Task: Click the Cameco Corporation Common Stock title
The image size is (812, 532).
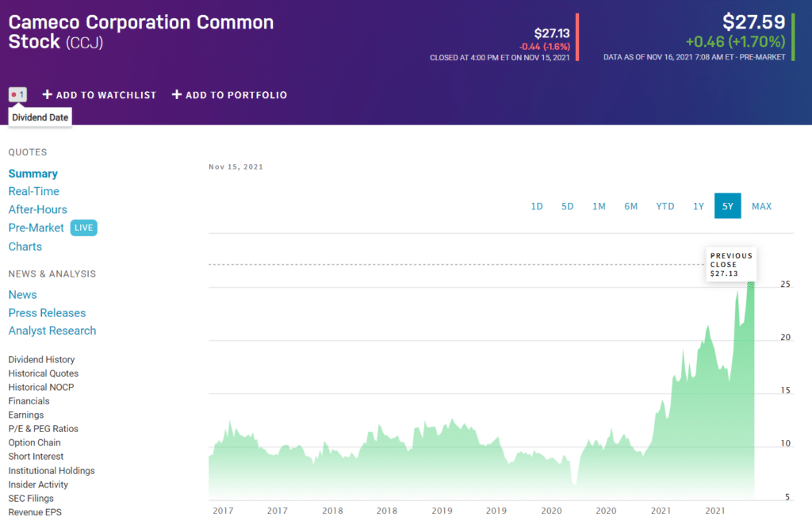Action: 141,33
